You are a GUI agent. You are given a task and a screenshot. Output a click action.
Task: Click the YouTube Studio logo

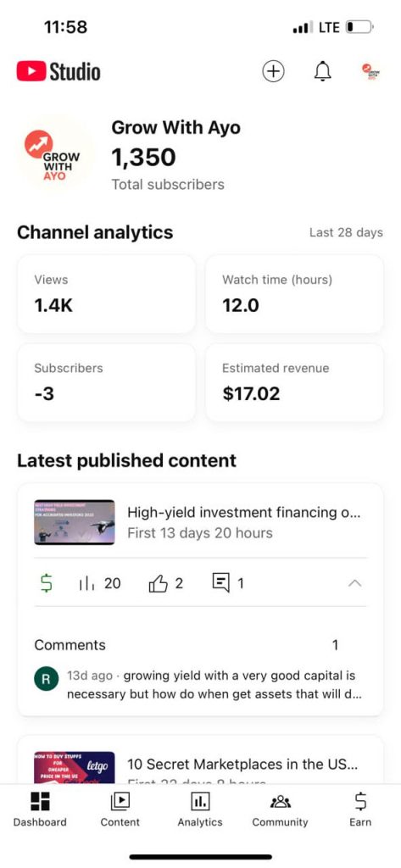point(58,71)
